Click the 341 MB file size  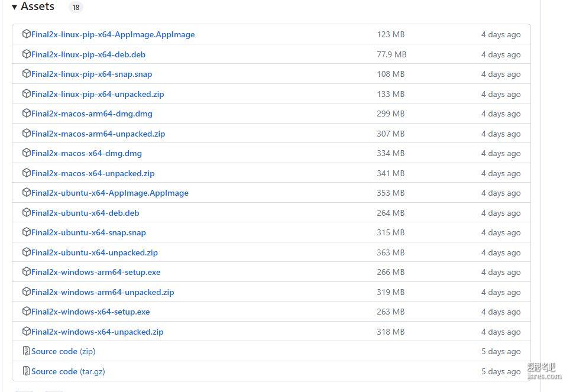pyautogui.click(x=390, y=173)
